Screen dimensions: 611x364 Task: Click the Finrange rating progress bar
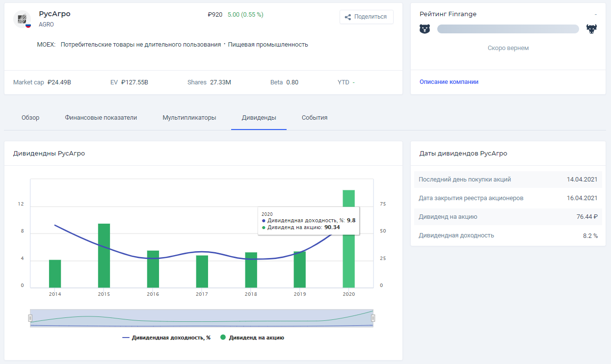point(508,29)
